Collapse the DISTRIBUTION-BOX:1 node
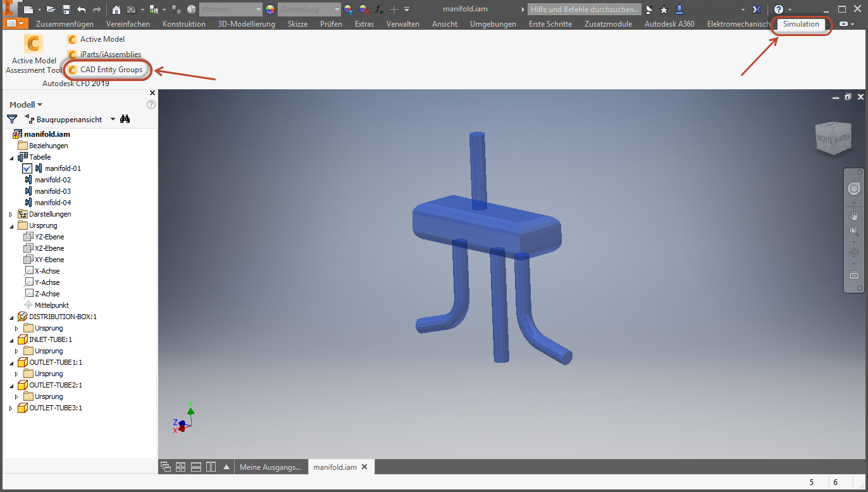Viewport: 868px width, 492px height. (x=11, y=317)
